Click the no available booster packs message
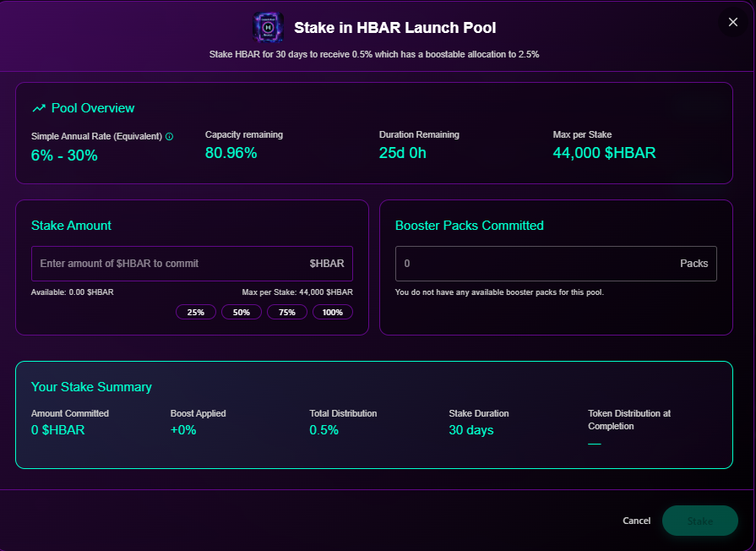 click(499, 292)
